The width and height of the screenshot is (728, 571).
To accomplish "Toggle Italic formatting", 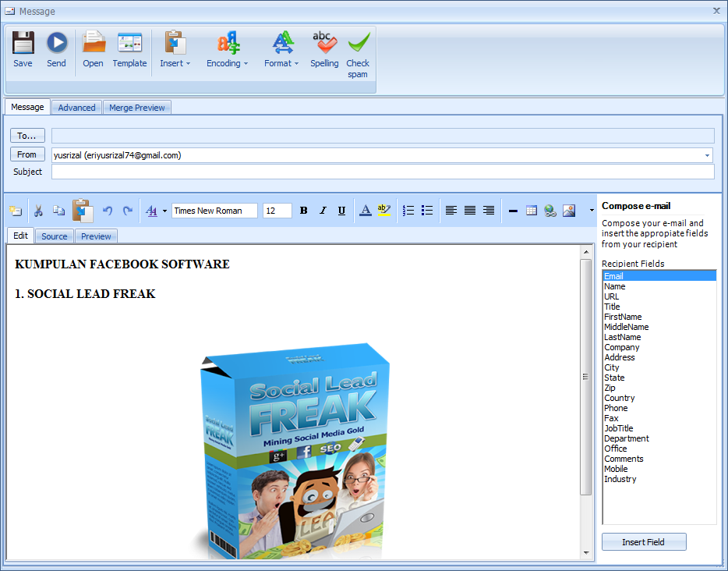I will pyautogui.click(x=323, y=211).
